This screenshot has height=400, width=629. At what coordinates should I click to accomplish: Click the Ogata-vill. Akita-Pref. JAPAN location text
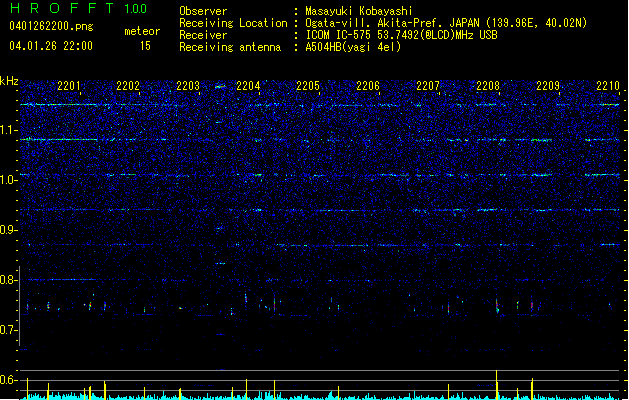pos(446,23)
